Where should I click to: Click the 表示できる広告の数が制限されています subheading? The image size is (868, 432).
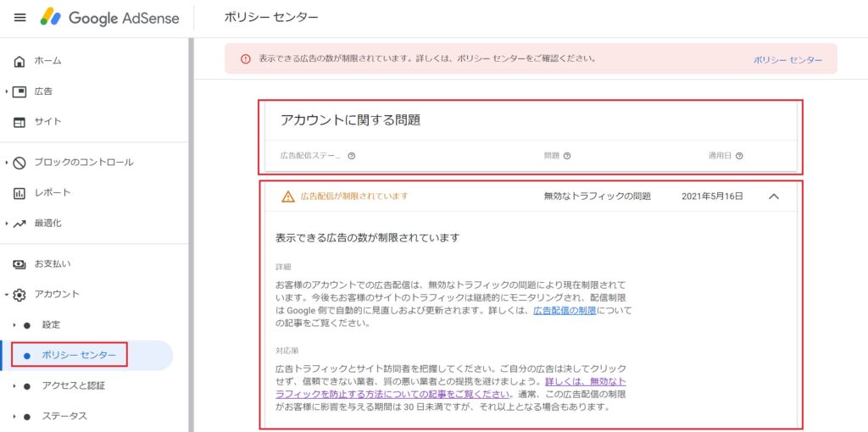point(368,238)
